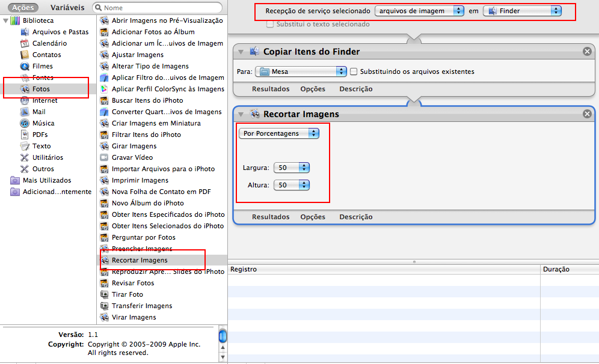Choose the Texto category icon
The width and height of the screenshot is (599, 364).
click(25, 146)
